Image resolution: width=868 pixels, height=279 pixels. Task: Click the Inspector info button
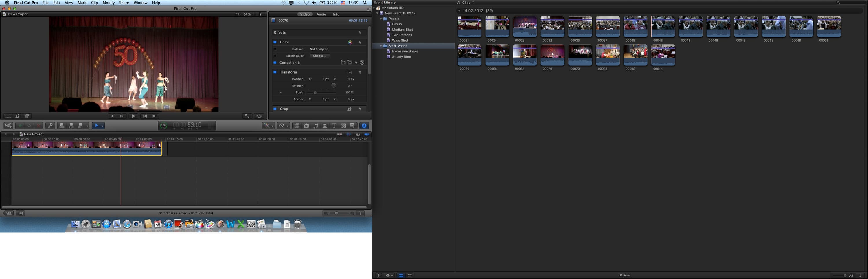click(x=364, y=126)
